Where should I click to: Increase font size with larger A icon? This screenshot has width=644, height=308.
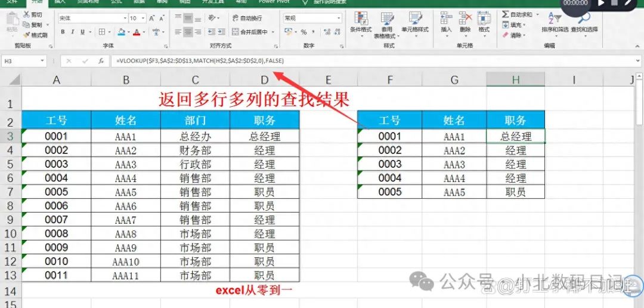point(152,18)
